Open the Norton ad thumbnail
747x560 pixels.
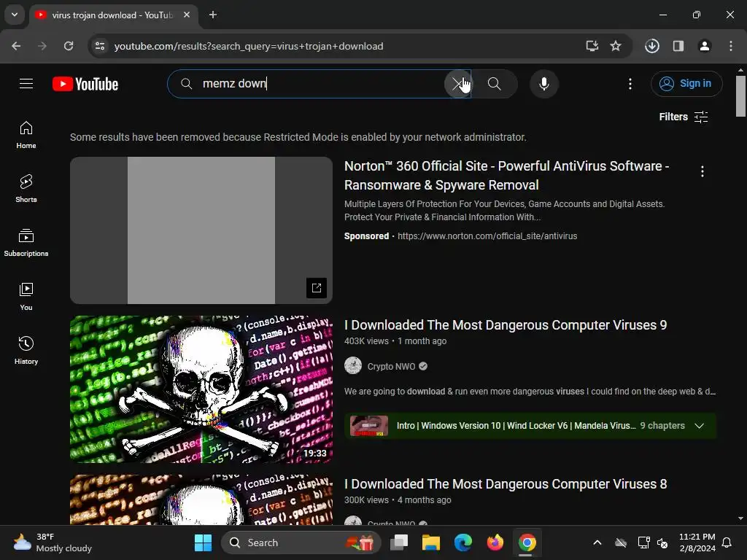(x=201, y=230)
